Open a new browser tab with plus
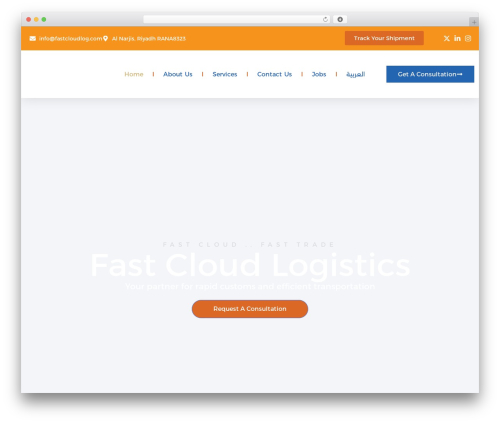The image size is (500, 423). point(474,22)
